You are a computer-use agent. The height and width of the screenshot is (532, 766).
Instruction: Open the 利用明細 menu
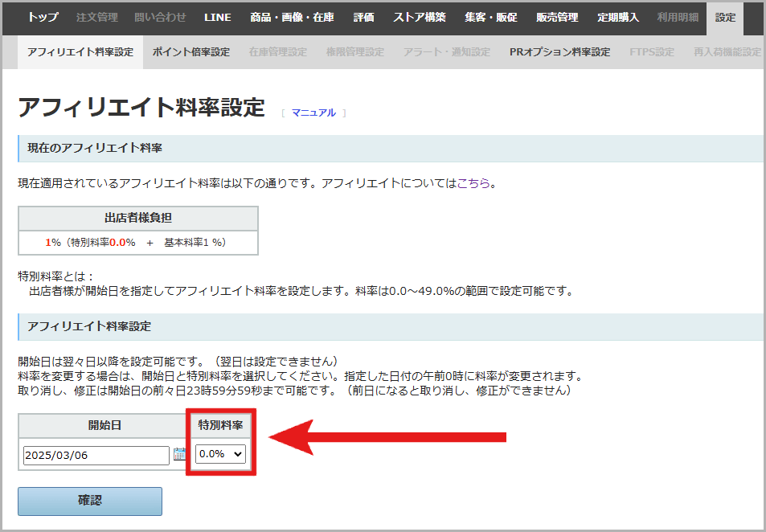[x=677, y=18]
